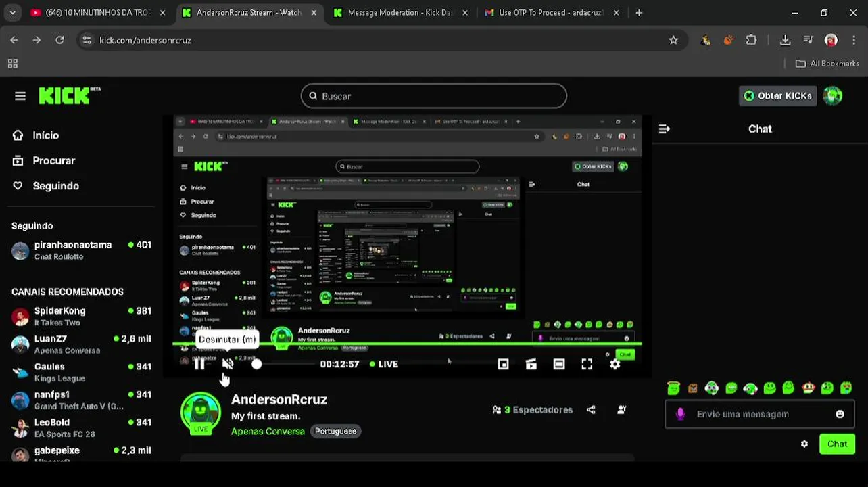Open the apps grid in bookmarks bar
This screenshot has height=487, width=868.
(12, 64)
